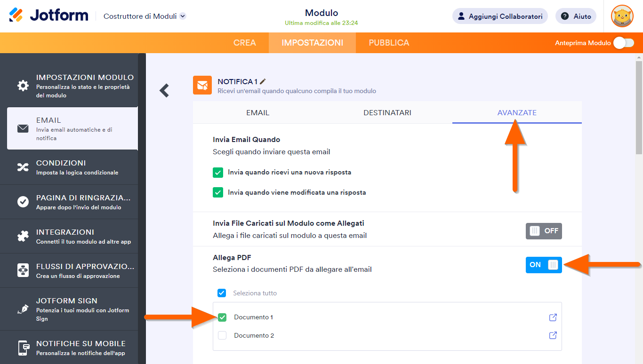The image size is (643, 364).
Task: Turn on Invia File Caricati toggle
Action: pyautogui.click(x=544, y=231)
